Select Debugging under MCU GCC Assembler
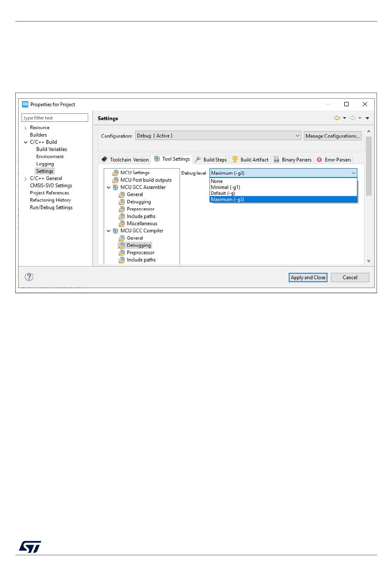The width and height of the screenshot is (392, 586). click(139, 202)
